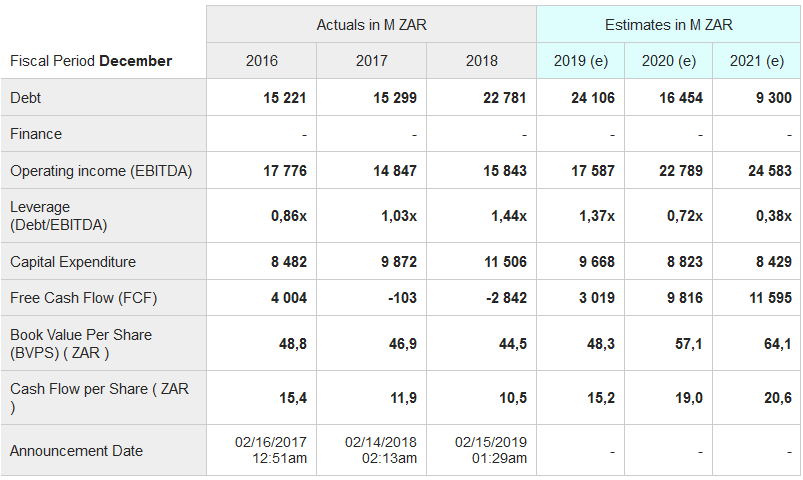Viewport: 803px width, 480px height.
Task: Click the Estimates in M ZAR header
Action: 669,24
